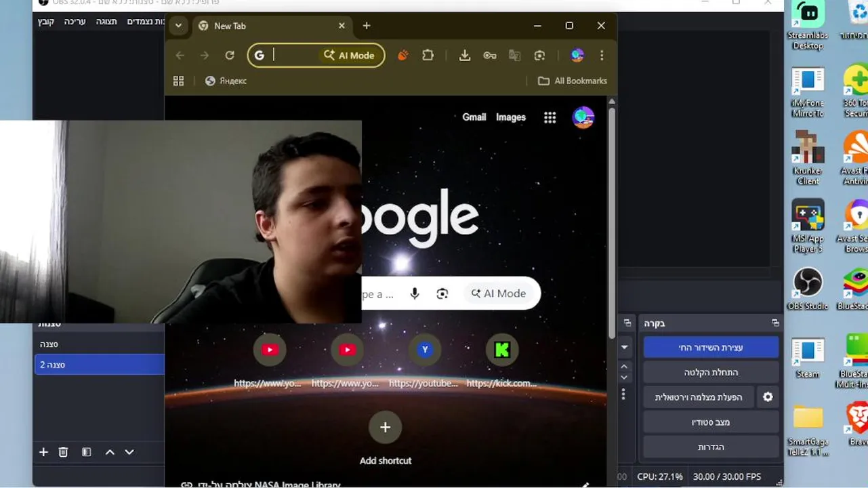Screen dimensions: 868x488
Task: Expand transition dropdown arrow in OBS
Action: [624, 347]
